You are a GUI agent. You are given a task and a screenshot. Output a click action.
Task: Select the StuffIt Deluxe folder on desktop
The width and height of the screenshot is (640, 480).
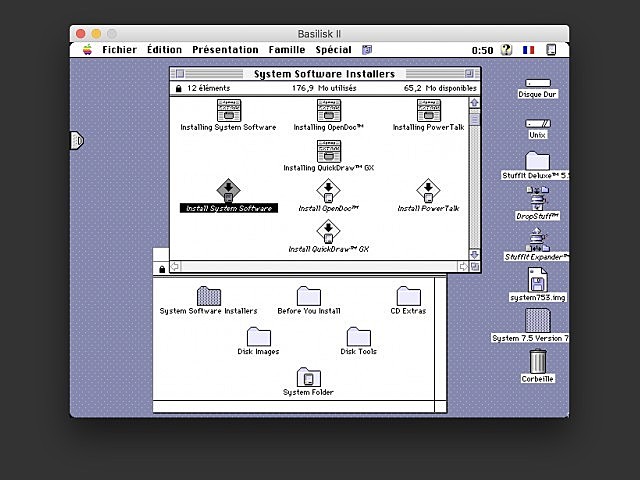(x=538, y=160)
